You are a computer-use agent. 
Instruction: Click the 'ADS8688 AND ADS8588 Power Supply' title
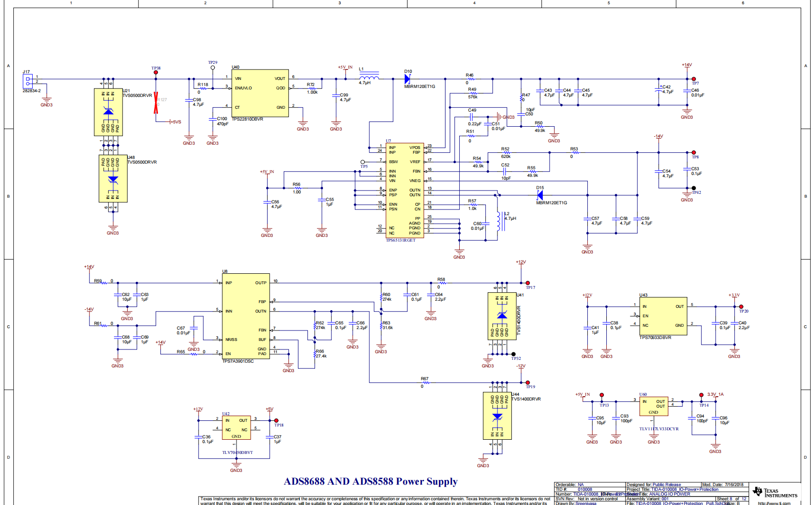(x=371, y=481)
